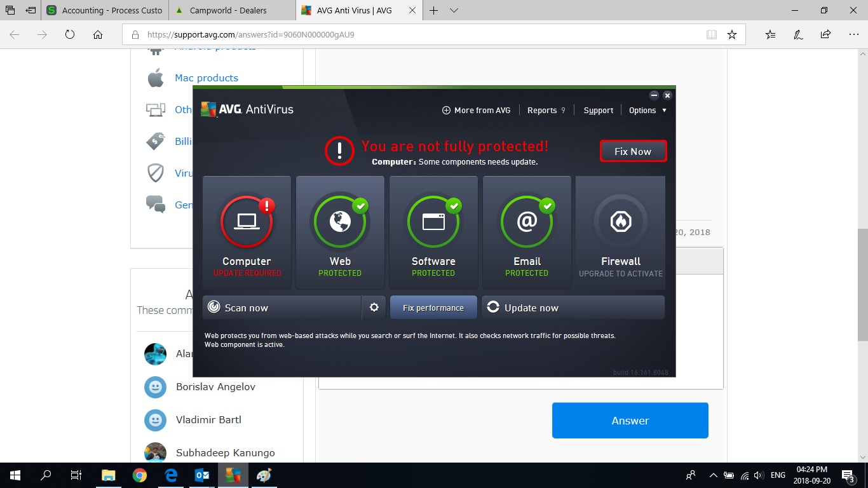The width and height of the screenshot is (868, 488).
Task: Open More from AVG
Action: (476, 110)
